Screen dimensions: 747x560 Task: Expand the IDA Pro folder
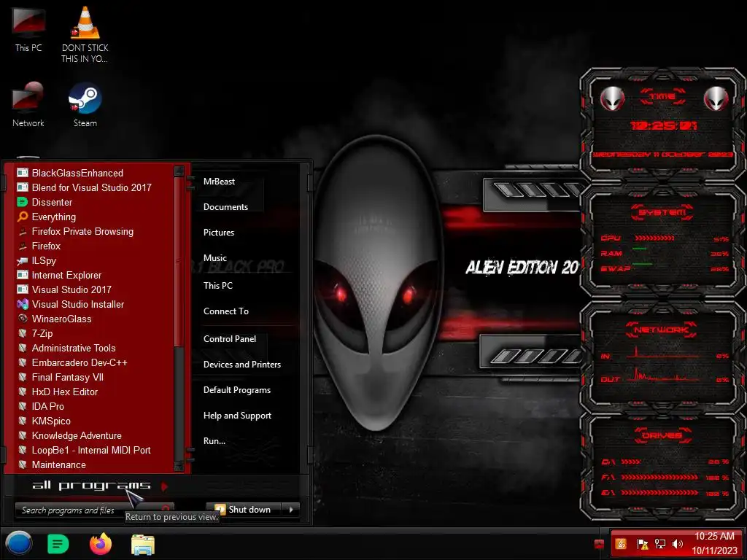tap(47, 407)
